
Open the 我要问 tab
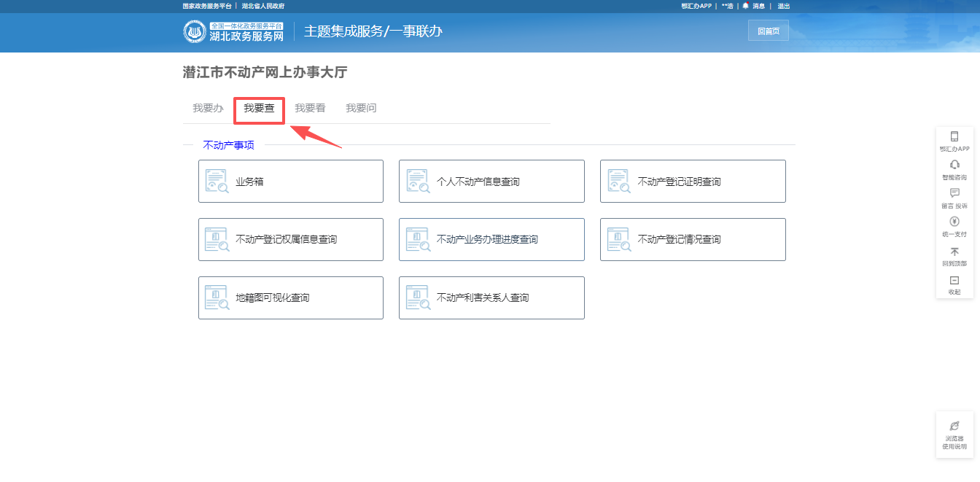click(361, 109)
